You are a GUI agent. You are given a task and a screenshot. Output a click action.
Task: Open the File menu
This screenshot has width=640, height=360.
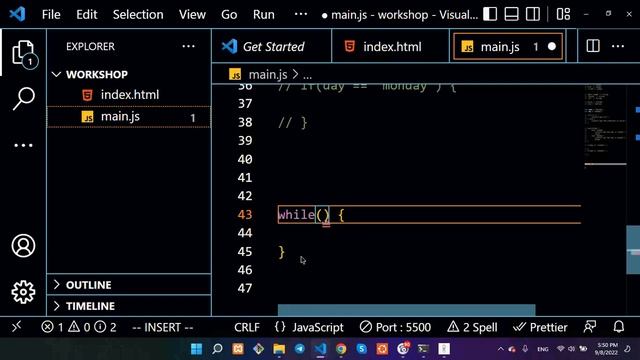(x=51, y=15)
